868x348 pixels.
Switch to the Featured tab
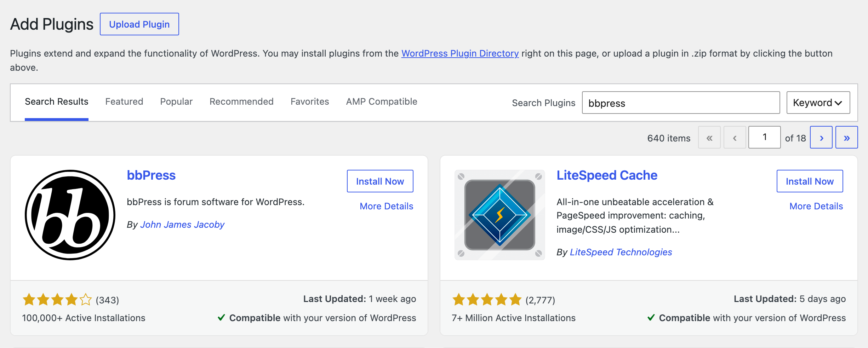[x=124, y=102]
